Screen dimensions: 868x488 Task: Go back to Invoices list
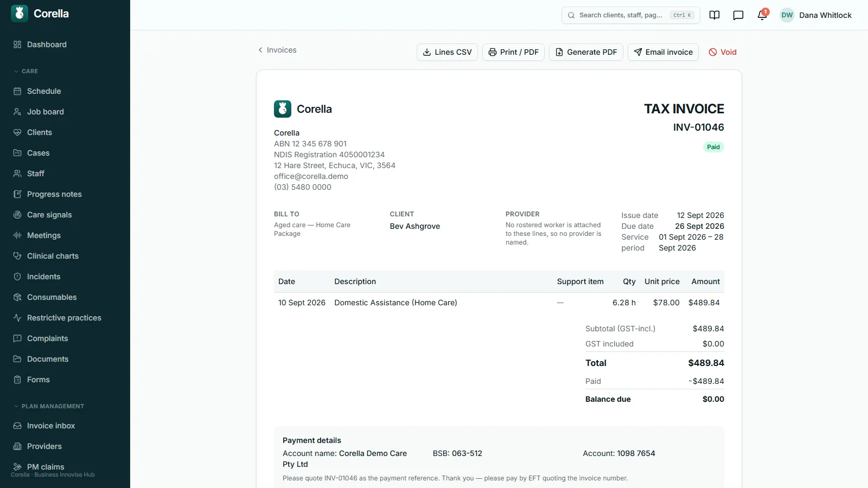(x=277, y=50)
